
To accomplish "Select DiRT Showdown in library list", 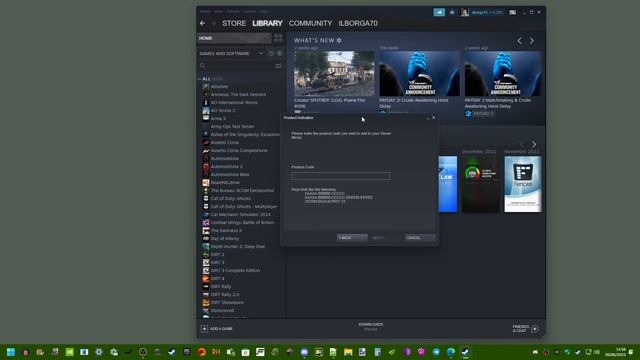I will tap(227, 302).
